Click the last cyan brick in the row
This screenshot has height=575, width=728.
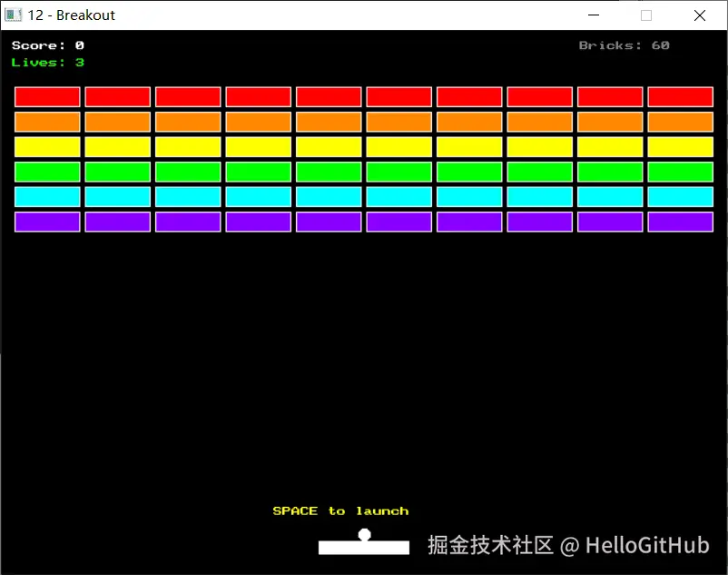(680, 197)
